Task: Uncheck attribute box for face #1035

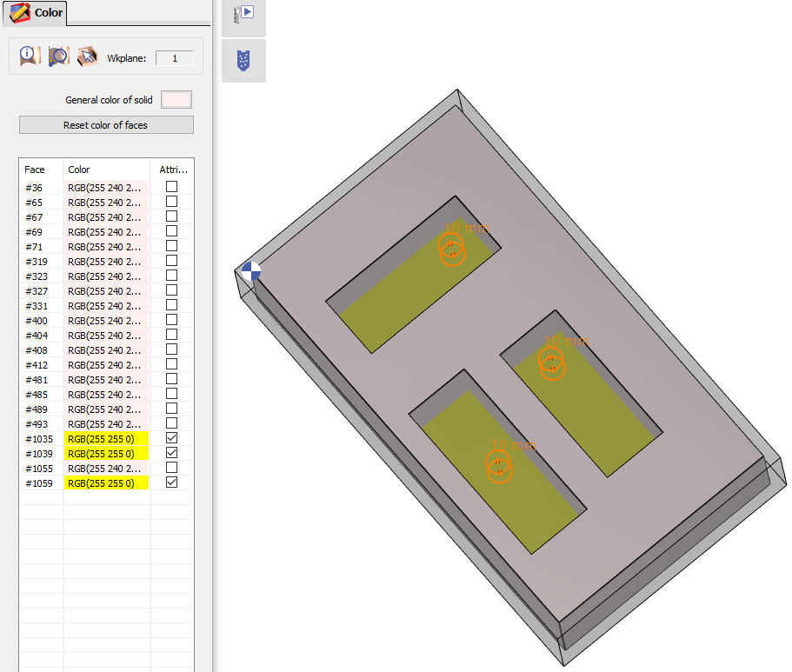Action: pyautogui.click(x=172, y=439)
